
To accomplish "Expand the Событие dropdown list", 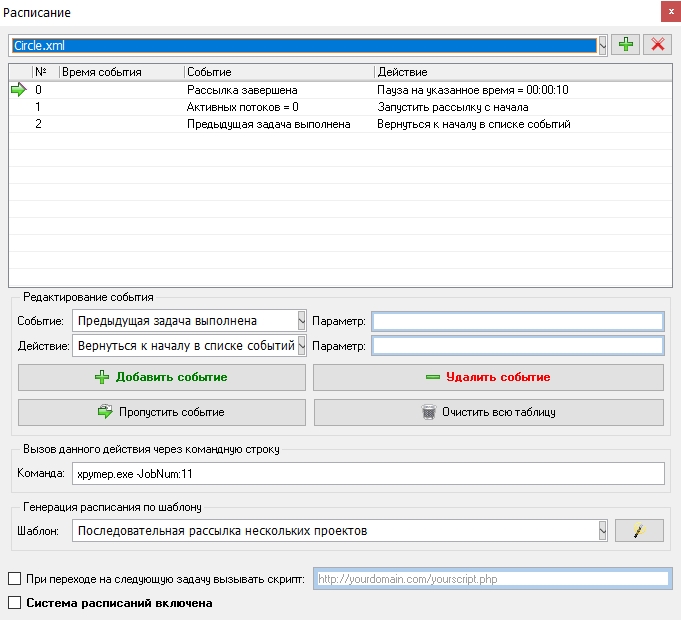I will pos(301,321).
